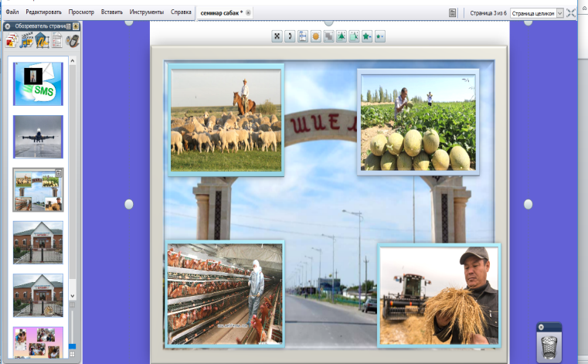This screenshot has width=588, height=364.
Task: Close the "семинар сабақ" flipchart tab
Action: [248, 13]
